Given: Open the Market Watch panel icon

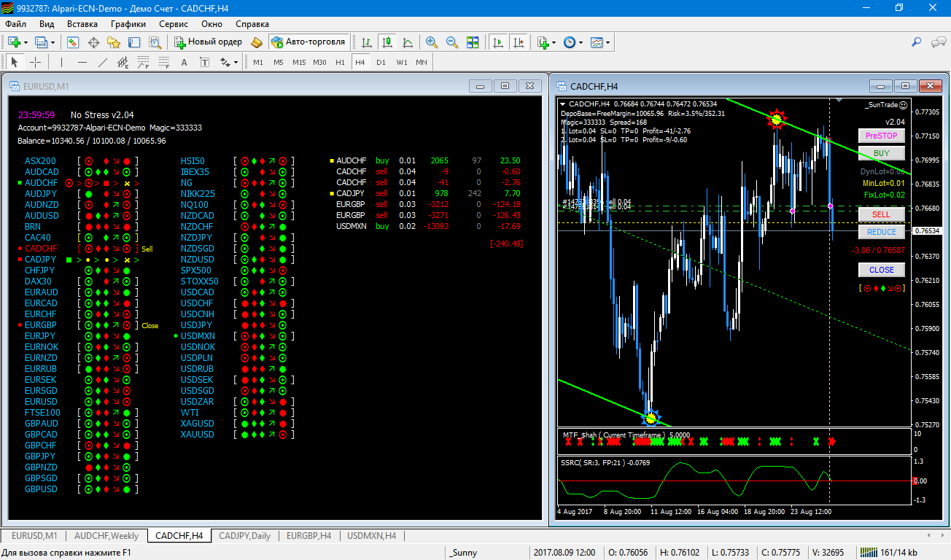Looking at the screenshot, I should [73, 42].
